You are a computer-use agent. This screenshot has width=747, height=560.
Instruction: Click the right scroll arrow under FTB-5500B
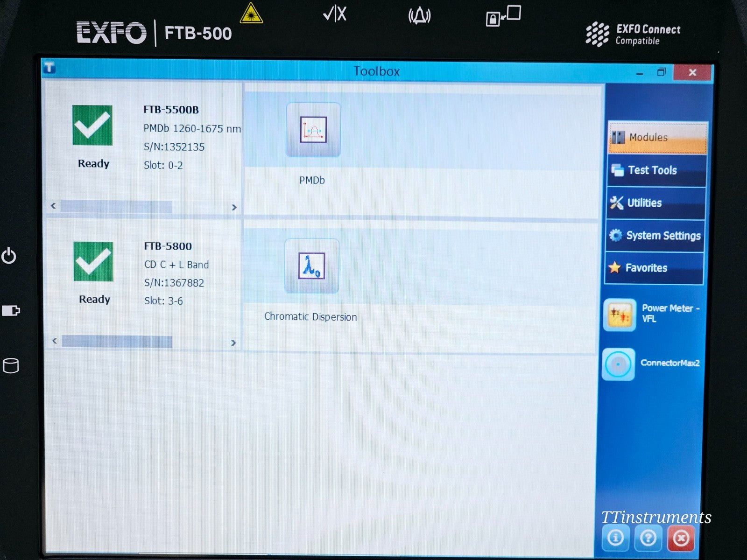234,207
